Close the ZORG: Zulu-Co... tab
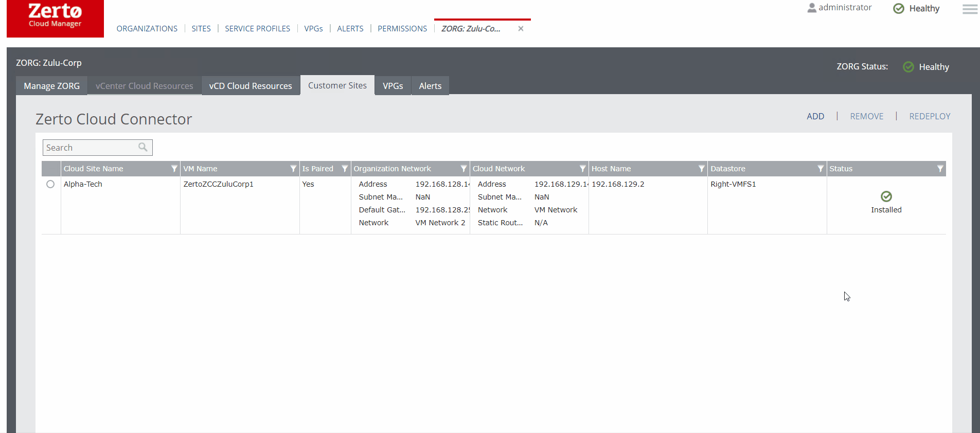The image size is (980, 433). [x=521, y=29]
